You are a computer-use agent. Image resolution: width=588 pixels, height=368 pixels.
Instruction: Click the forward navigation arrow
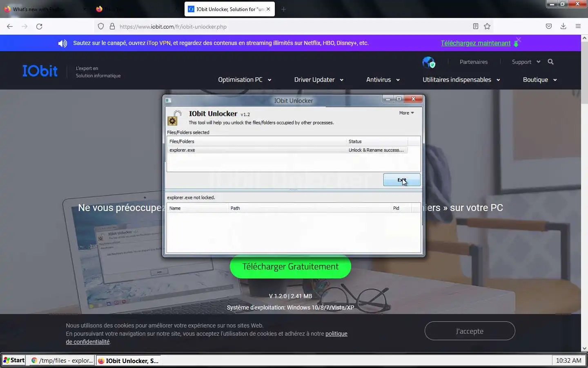click(24, 27)
